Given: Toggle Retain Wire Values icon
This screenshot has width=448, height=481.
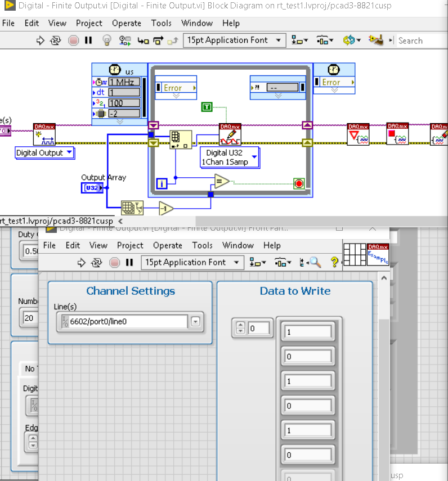Looking at the screenshot, I should coord(125,41).
